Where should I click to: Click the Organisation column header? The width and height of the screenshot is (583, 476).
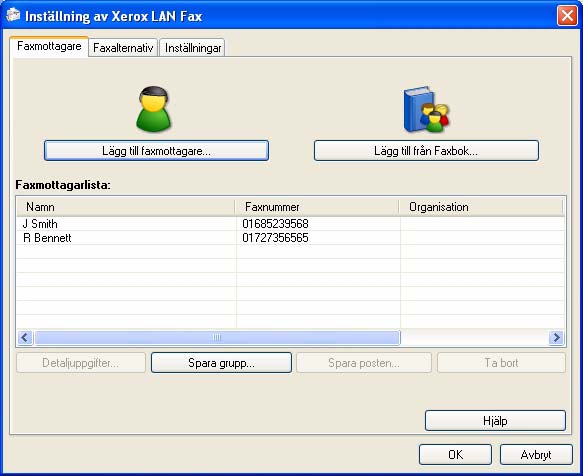[481, 207]
